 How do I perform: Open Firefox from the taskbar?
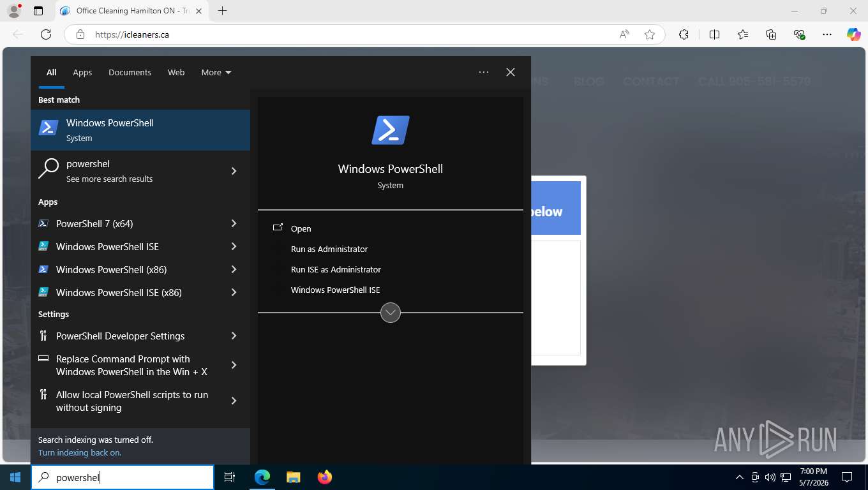point(325,477)
